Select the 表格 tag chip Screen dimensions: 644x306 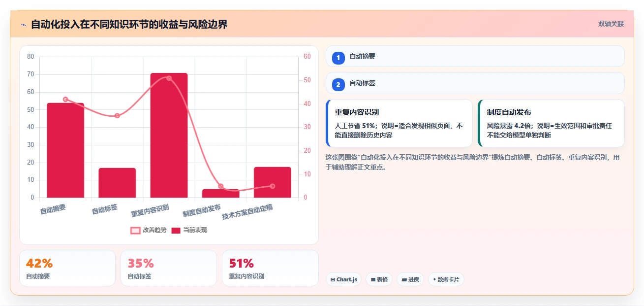[379, 279]
